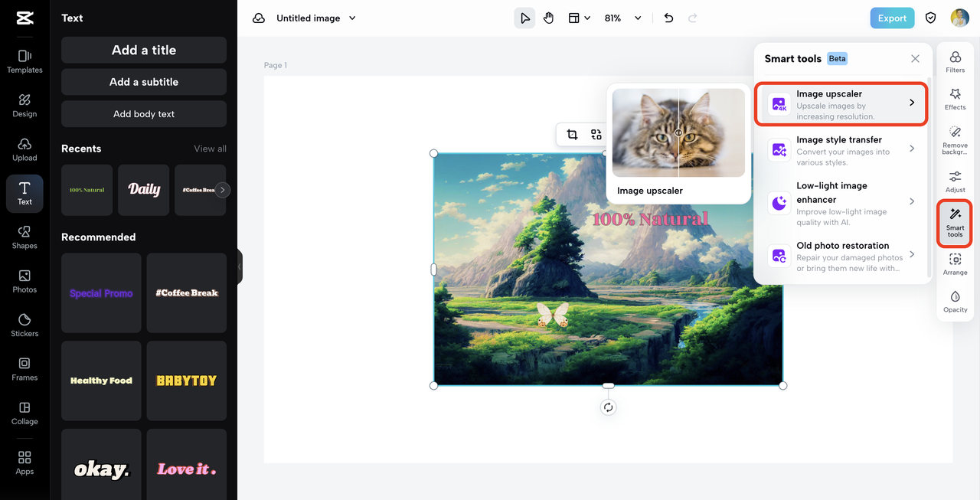The image size is (980, 500).
Task: Click the Export button
Action: (892, 18)
